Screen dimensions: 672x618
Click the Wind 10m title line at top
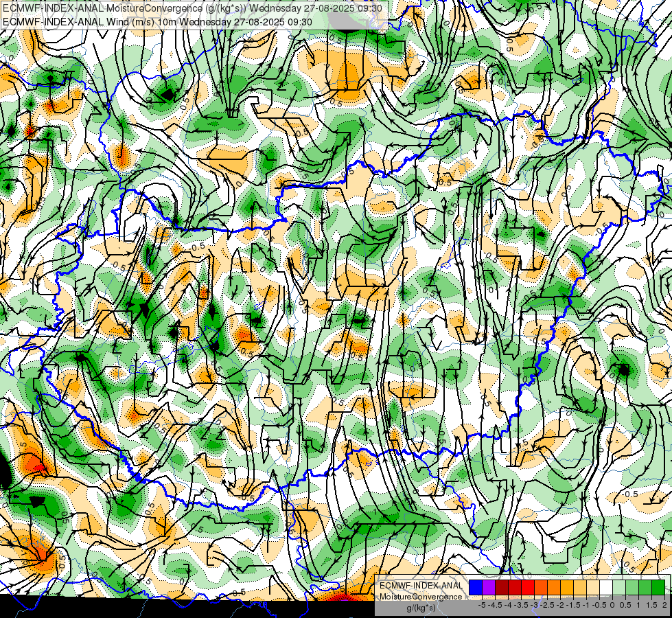click(157, 21)
